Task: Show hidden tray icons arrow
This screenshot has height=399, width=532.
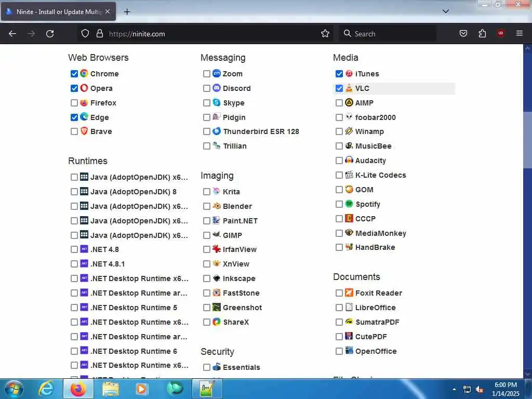Action: pyautogui.click(x=454, y=389)
